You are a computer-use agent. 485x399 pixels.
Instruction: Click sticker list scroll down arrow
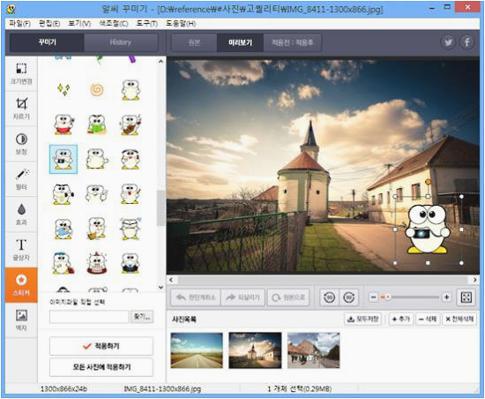pos(161,287)
